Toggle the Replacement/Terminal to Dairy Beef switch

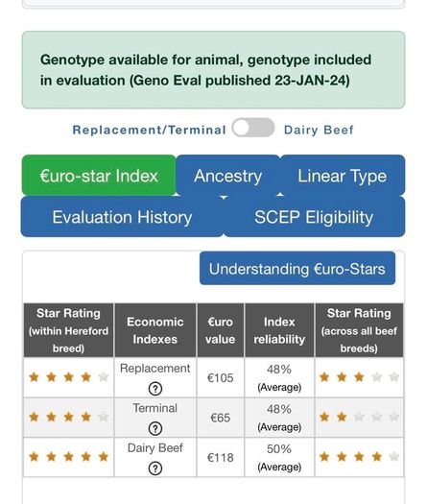point(253,128)
